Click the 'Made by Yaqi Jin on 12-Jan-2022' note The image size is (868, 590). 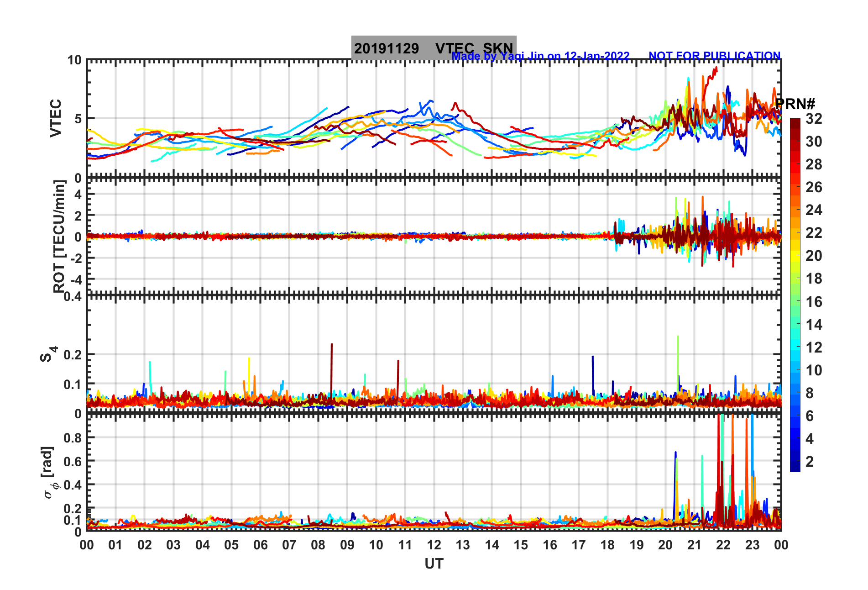(x=540, y=56)
